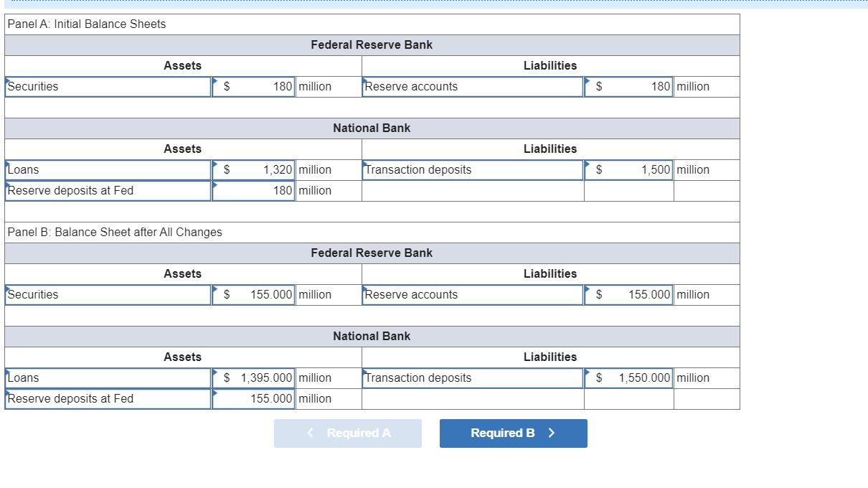Click the Reserve accounts 180 input in Panel A

point(628,86)
